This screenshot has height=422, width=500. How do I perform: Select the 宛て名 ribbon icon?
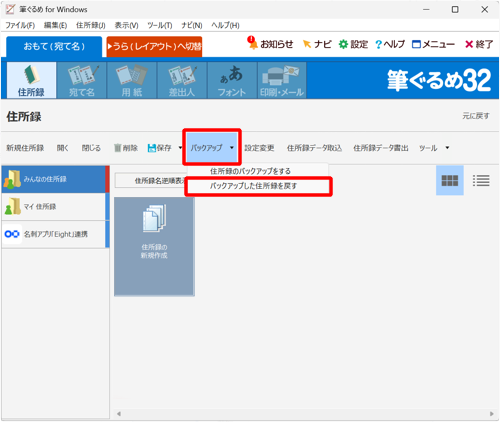82,80
